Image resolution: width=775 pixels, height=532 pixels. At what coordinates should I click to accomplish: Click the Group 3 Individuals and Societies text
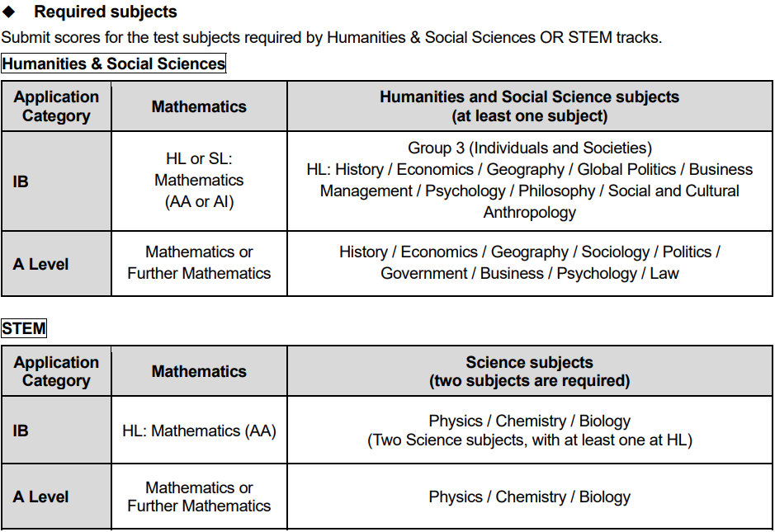529,148
